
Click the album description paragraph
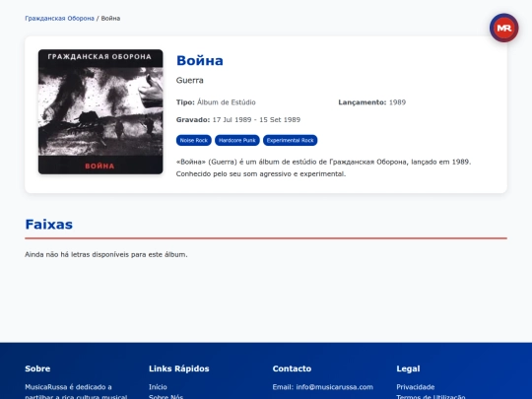(x=323, y=167)
